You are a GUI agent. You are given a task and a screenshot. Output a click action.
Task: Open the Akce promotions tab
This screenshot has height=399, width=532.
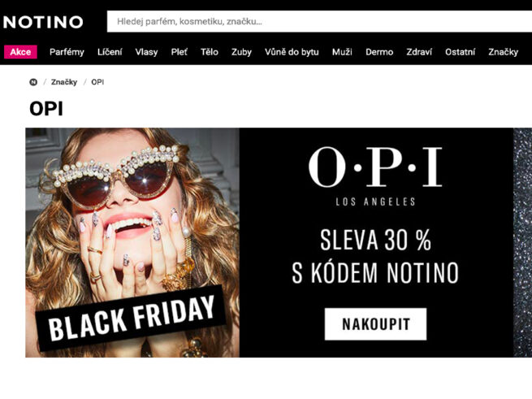pyautogui.click(x=20, y=52)
